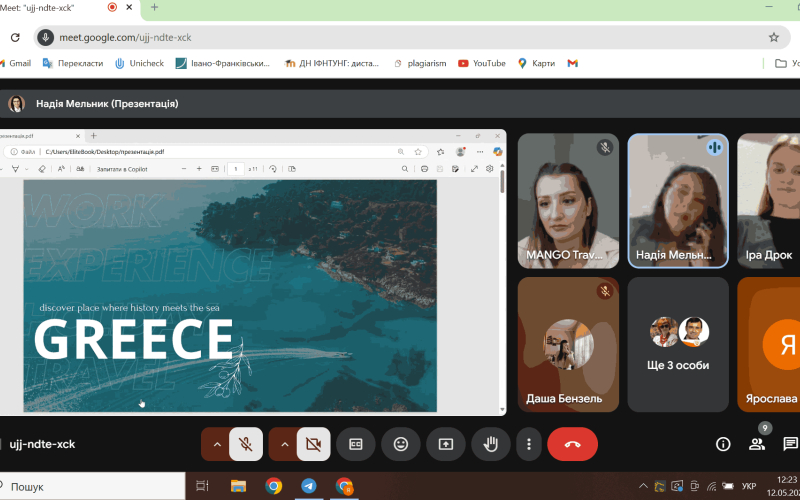
Task: Open the shared PDF settings gear
Action: coord(489,169)
